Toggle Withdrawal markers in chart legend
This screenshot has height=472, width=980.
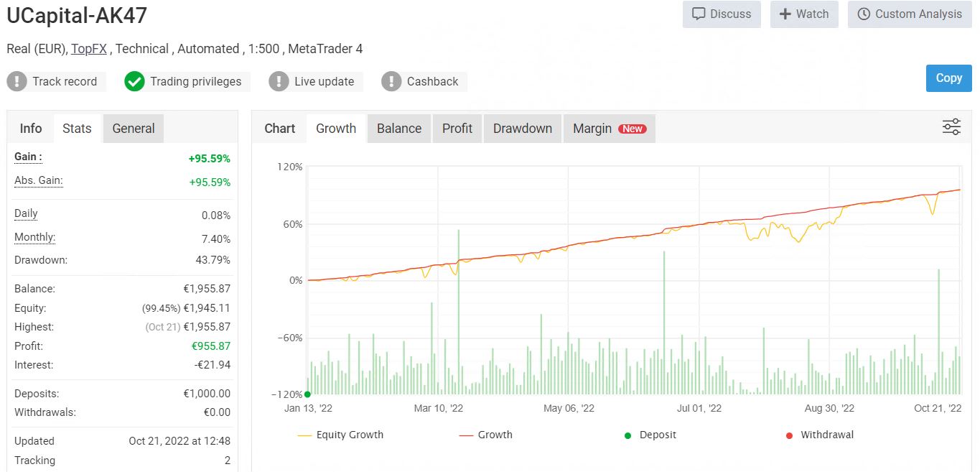(x=818, y=435)
